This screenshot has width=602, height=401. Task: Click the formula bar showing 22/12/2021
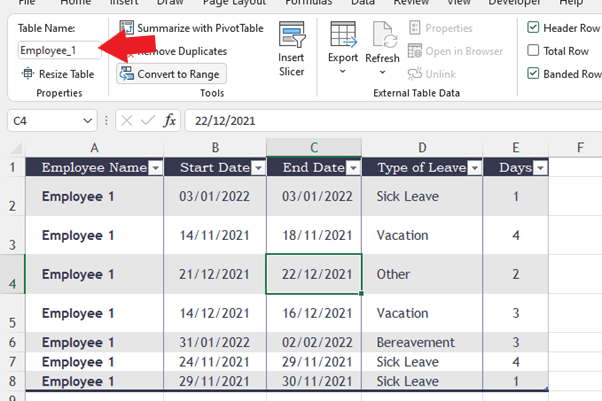tap(393, 121)
